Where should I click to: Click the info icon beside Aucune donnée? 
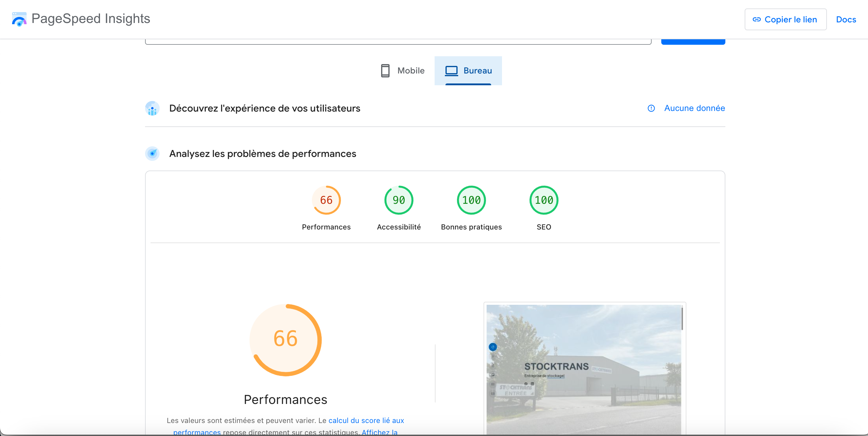click(651, 108)
